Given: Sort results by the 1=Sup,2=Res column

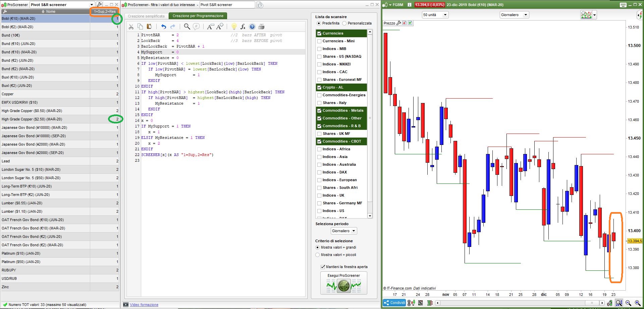Looking at the screenshot, I should (x=105, y=11).
